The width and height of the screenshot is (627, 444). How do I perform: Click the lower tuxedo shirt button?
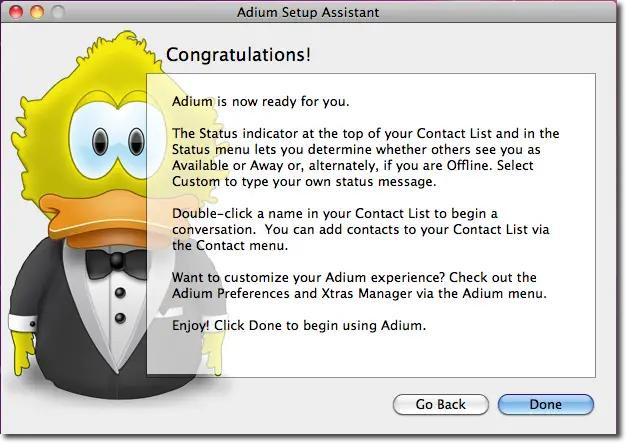120,318
